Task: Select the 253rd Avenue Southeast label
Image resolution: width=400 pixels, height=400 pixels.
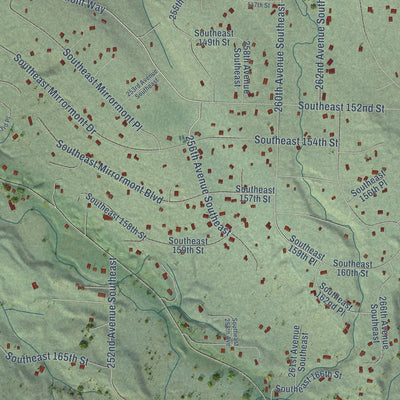Action: pos(143,83)
